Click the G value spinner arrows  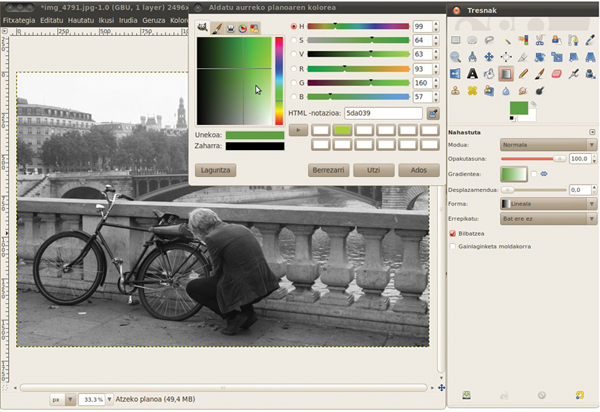436,83
